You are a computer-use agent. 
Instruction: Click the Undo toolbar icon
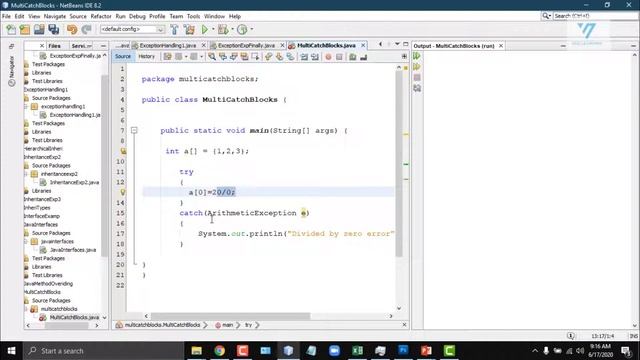point(72,29)
